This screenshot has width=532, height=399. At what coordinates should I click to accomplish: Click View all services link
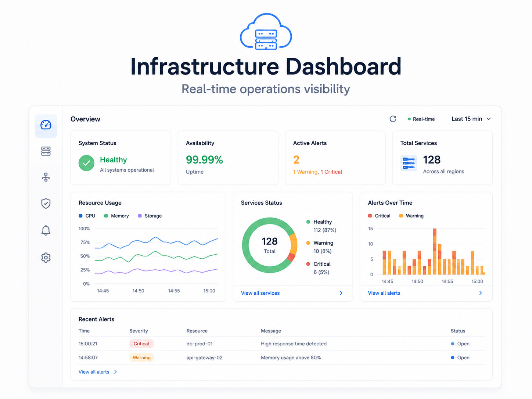coord(260,293)
